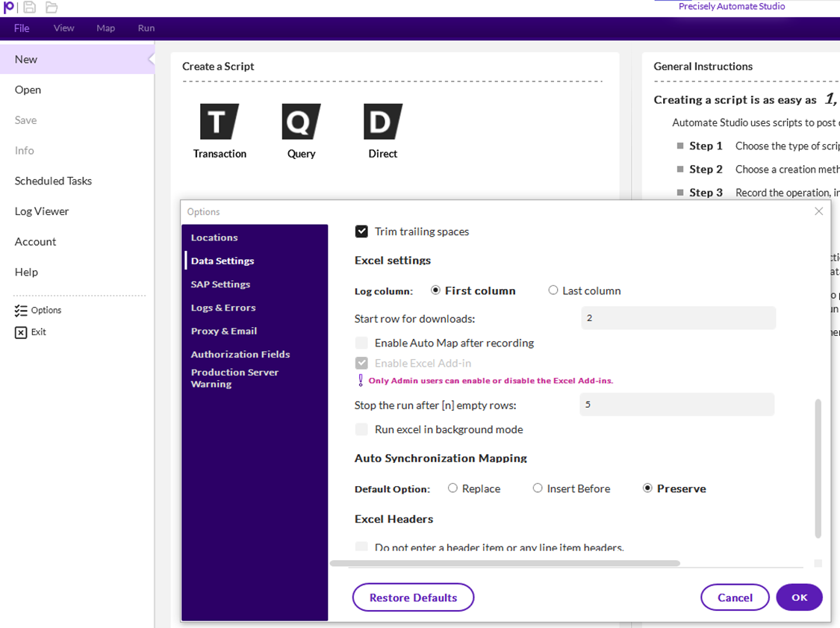
Task: Open Account page
Action: pos(77,242)
